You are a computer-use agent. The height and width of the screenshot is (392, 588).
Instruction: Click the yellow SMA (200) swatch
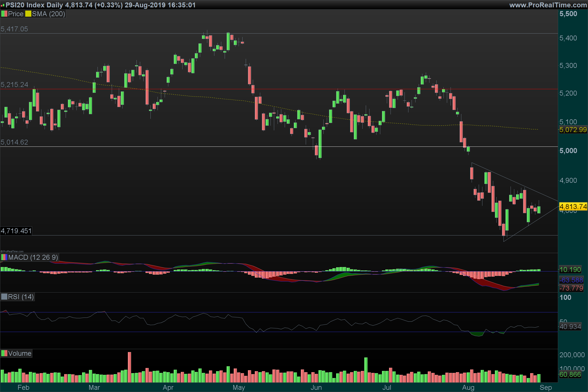(x=28, y=14)
